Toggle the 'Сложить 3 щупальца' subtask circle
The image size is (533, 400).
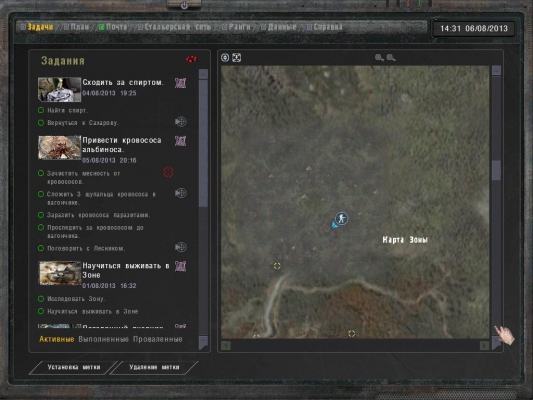click(x=41, y=194)
